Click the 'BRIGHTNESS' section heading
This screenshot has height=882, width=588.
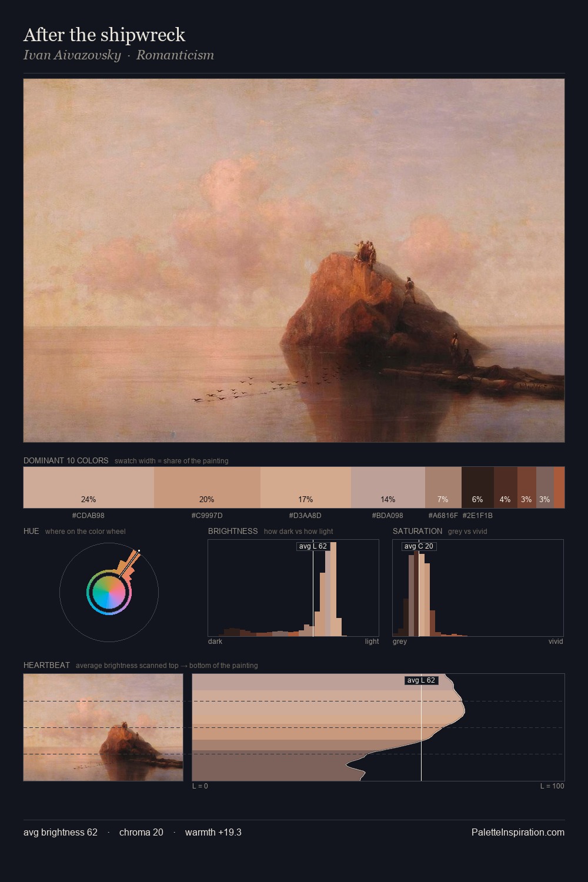[x=233, y=531]
